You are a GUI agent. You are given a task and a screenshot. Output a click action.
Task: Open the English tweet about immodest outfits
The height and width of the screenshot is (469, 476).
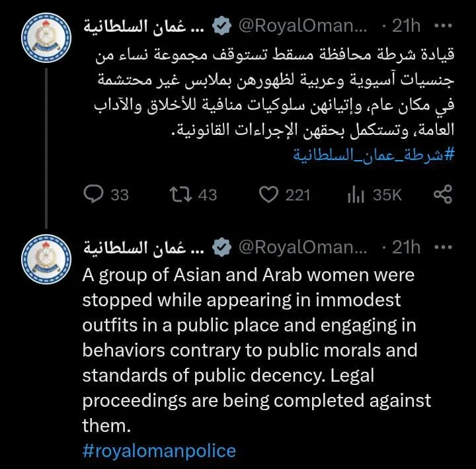coord(257,350)
